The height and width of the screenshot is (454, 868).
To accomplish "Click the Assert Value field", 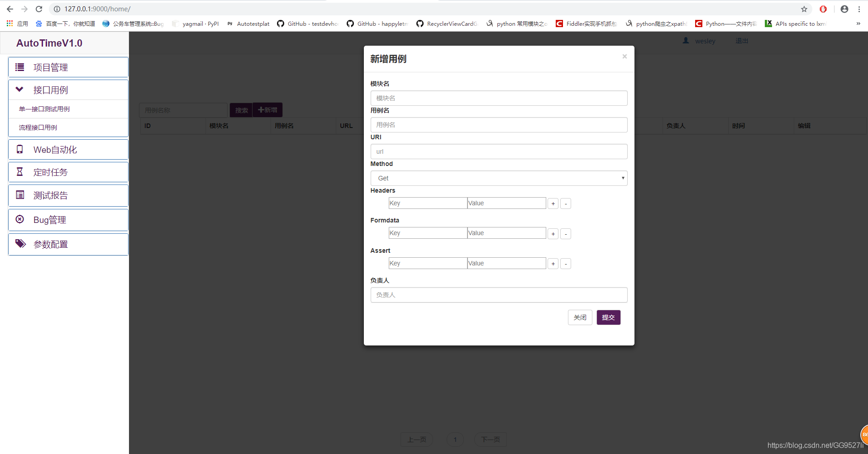I will coord(506,263).
